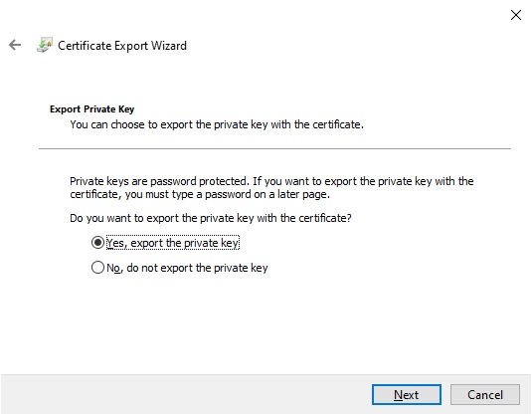The height and width of the screenshot is (414, 532).
Task: Select the No export radio button circle
Action: coord(97,268)
